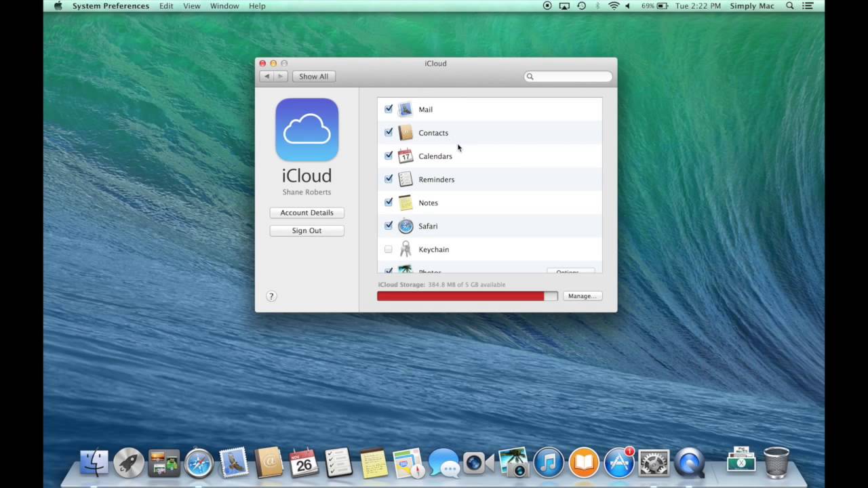This screenshot has height=488, width=868.
Task: Click the volume speaker menu icon
Action: click(627, 5)
